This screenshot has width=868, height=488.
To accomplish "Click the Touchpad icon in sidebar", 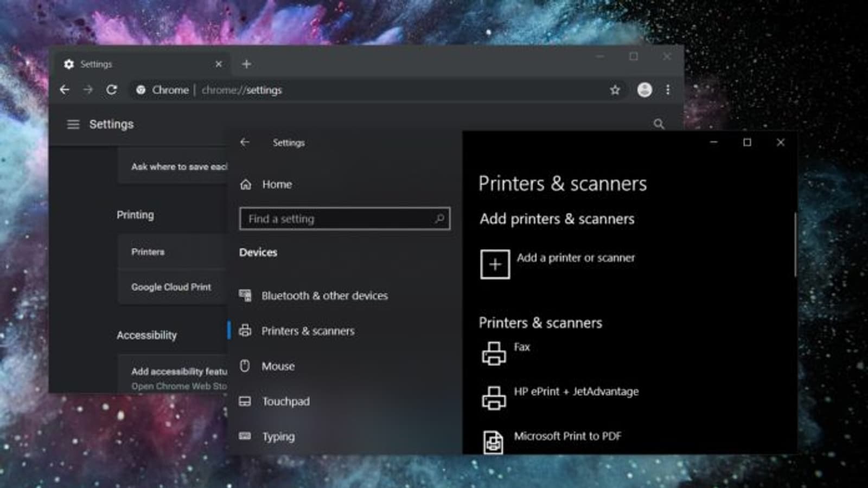I will point(245,401).
